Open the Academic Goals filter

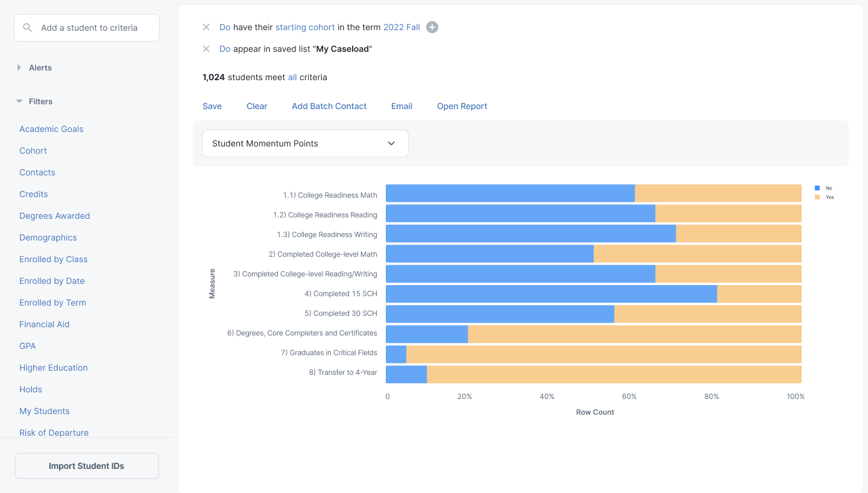(x=51, y=129)
